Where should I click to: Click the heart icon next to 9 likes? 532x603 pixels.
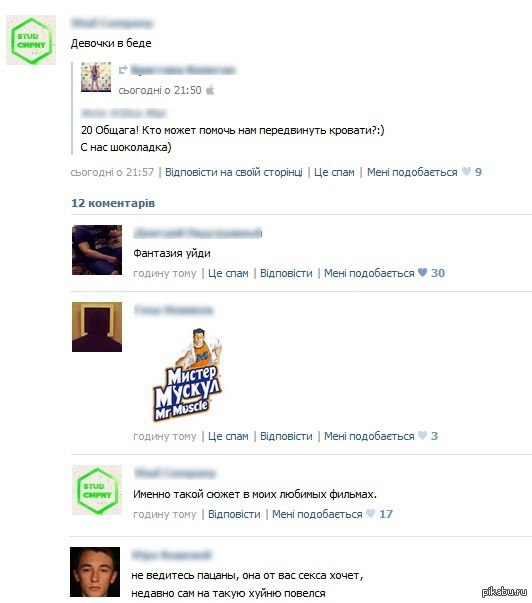click(466, 172)
